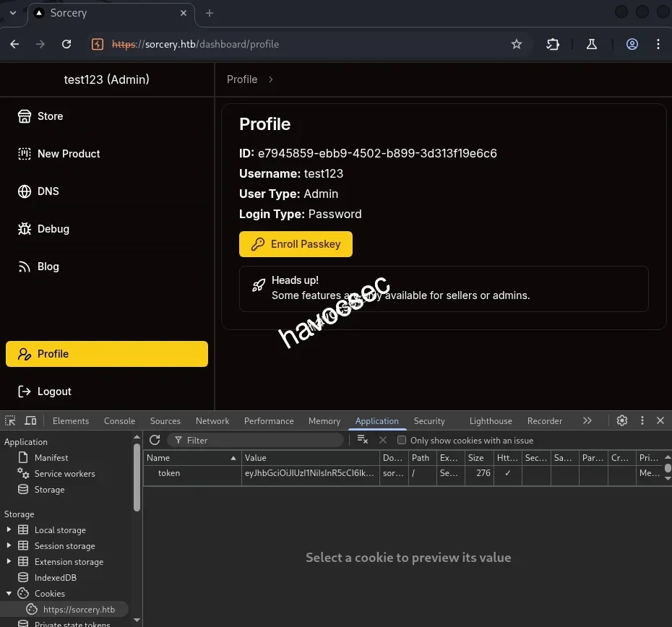Expand the Local storage tree item
Screen dimensions: 672x627
9,530
